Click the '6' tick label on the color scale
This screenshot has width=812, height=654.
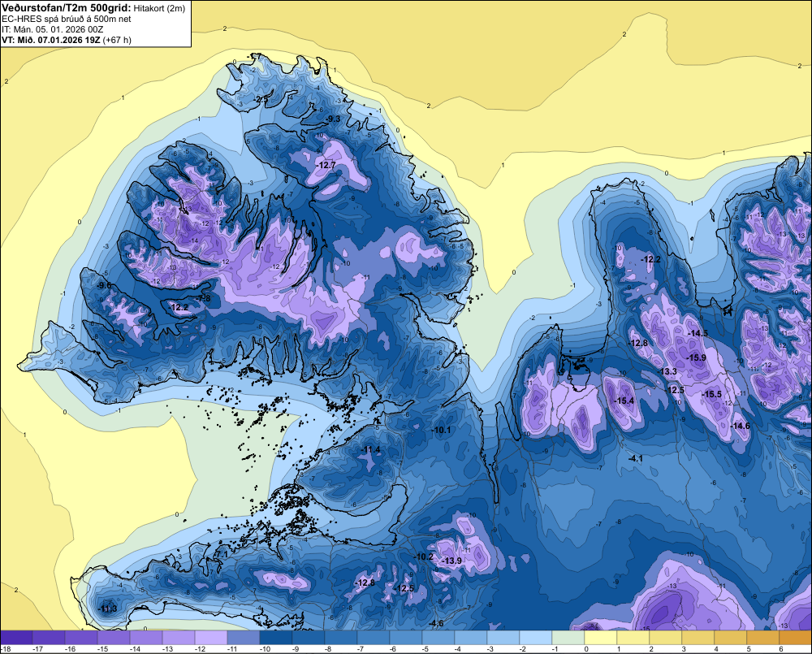coord(781,649)
